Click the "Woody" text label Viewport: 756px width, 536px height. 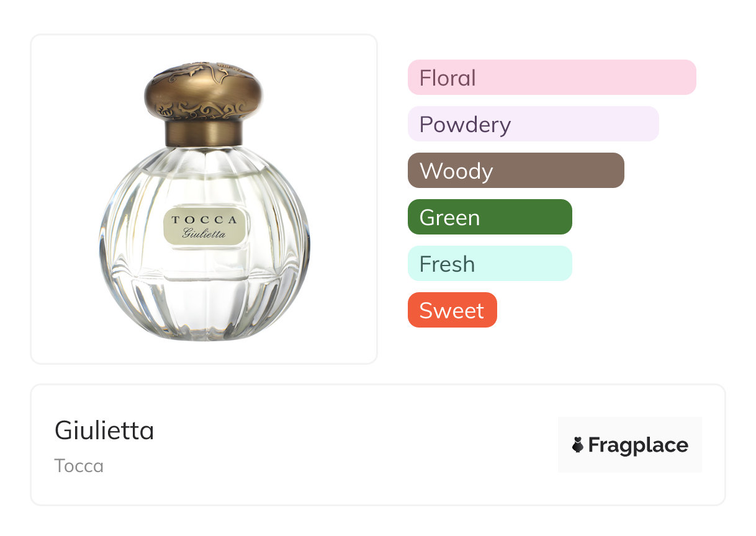click(x=456, y=171)
